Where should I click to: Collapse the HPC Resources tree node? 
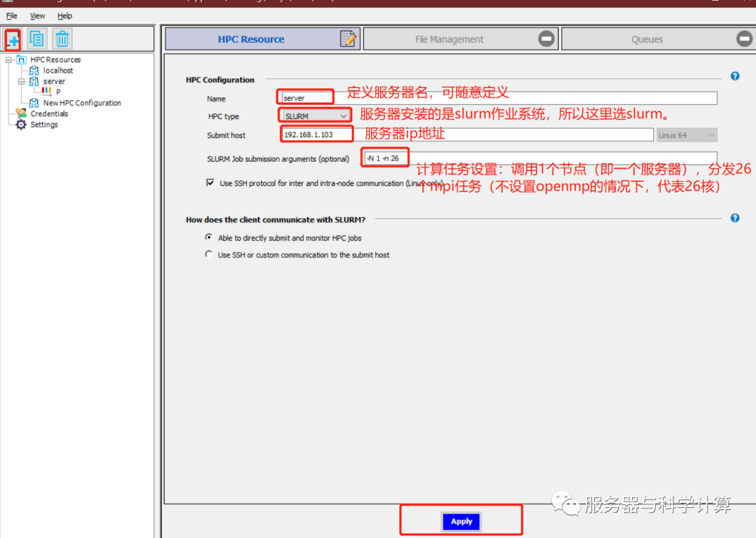tap(8, 59)
